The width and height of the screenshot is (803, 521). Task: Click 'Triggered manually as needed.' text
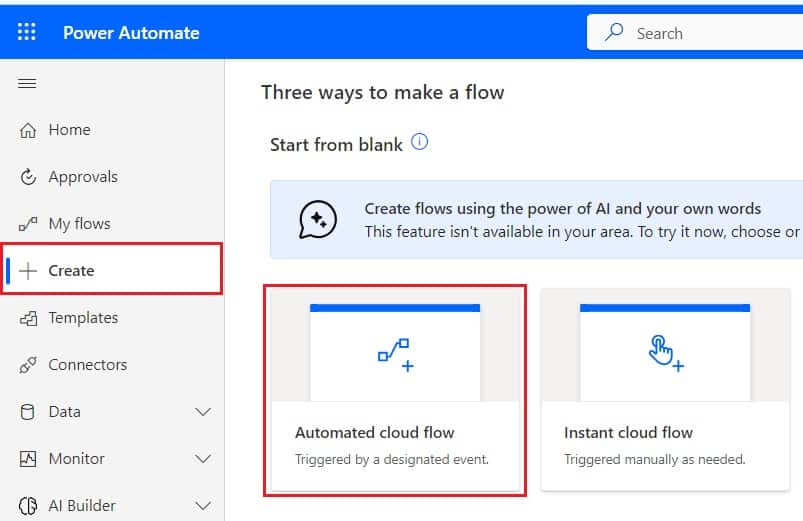[x=654, y=460]
